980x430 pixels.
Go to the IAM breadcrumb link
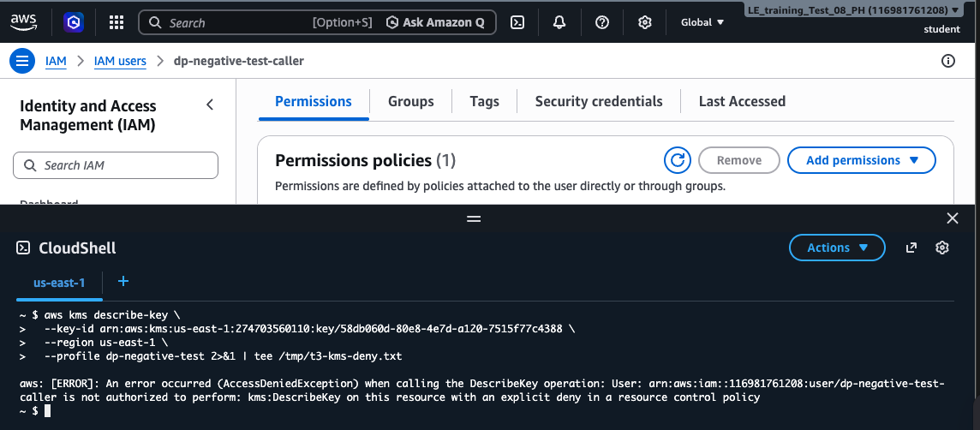(56, 62)
